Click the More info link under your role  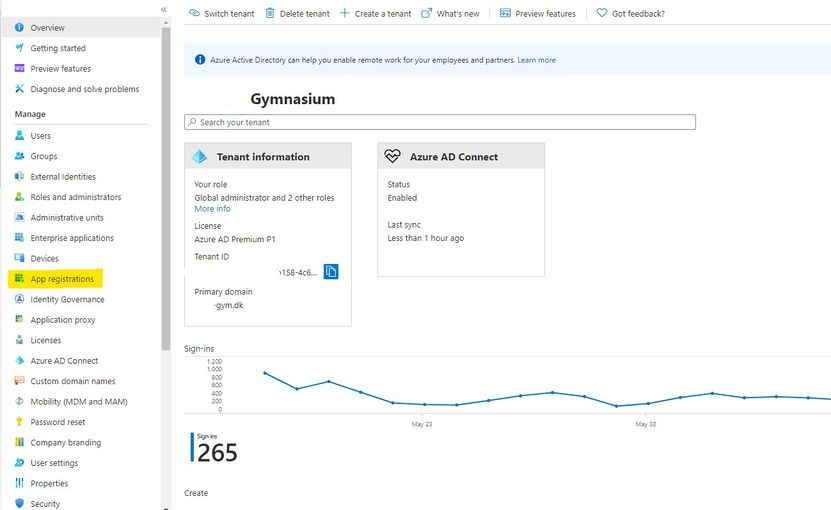(x=212, y=209)
